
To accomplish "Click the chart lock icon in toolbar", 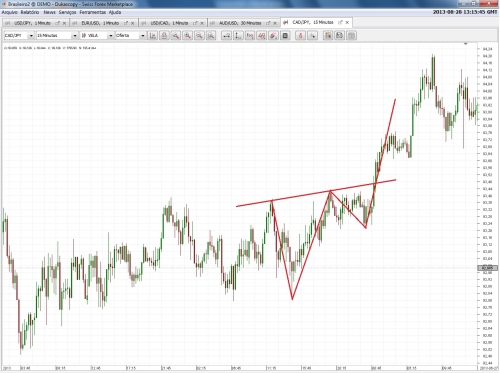I will [164, 35].
